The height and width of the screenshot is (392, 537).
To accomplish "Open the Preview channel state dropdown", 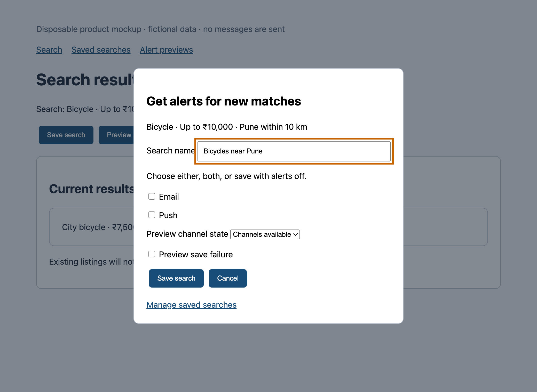I will pyautogui.click(x=265, y=234).
